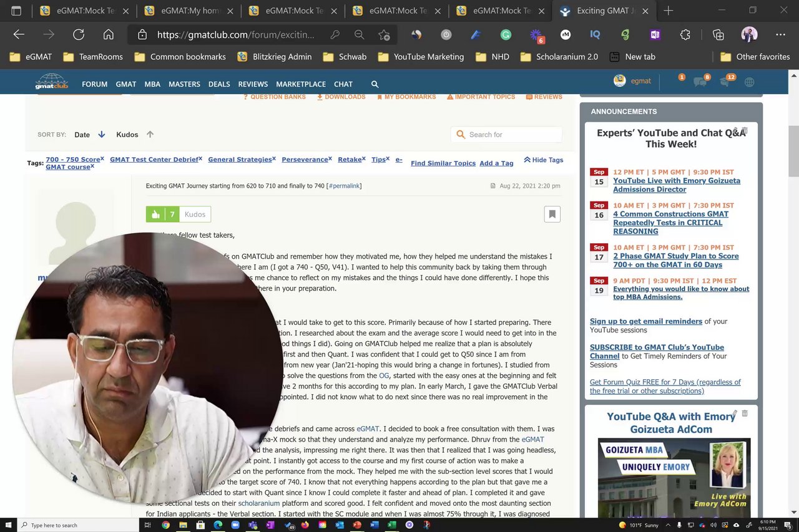This screenshot has width=799, height=532.
Task: Open the language globe icon in header
Action: [x=749, y=82]
